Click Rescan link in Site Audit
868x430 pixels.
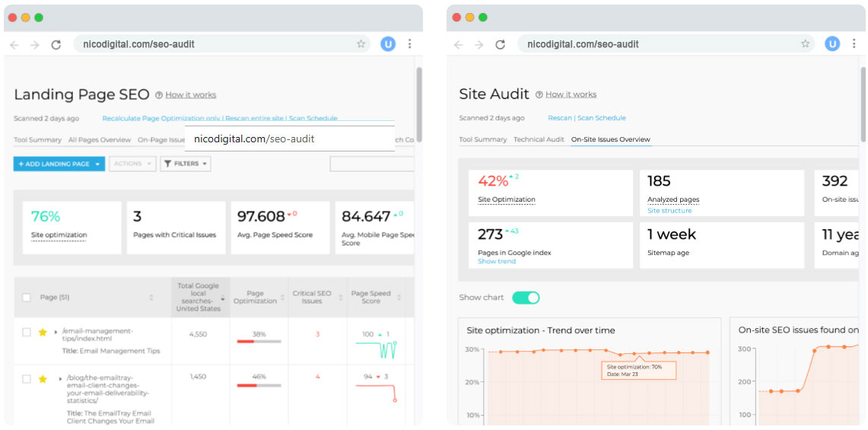tap(559, 118)
